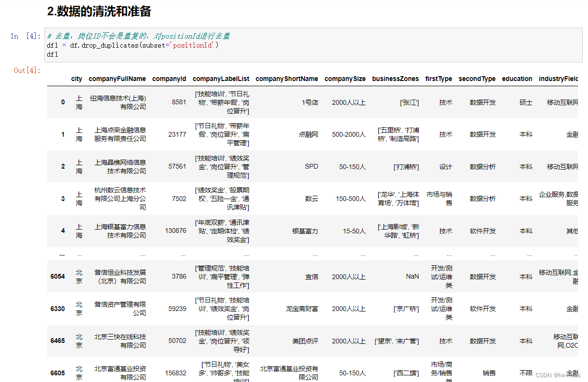
Task: Click short name cell 龙宝斋财富
Action: (x=302, y=309)
